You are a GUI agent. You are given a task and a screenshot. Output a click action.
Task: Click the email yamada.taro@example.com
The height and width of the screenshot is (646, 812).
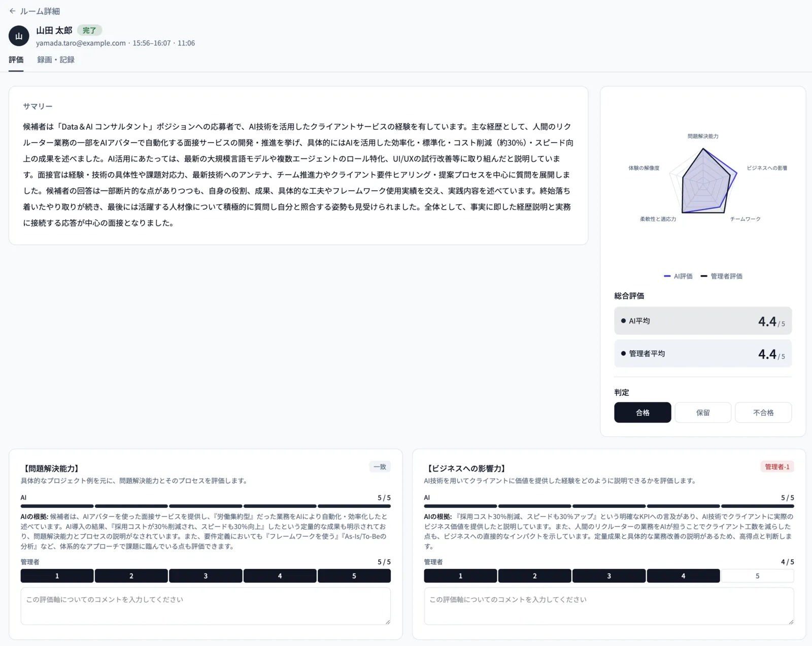(x=81, y=43)
